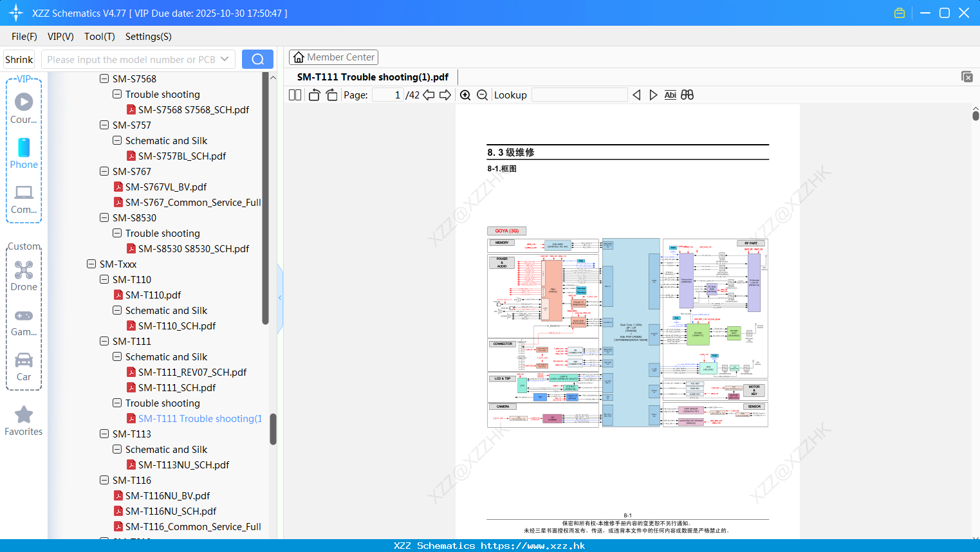This screenshot has height=552, width=980.
Task: Open Courses in the sidebar
Action: point(24,108)
